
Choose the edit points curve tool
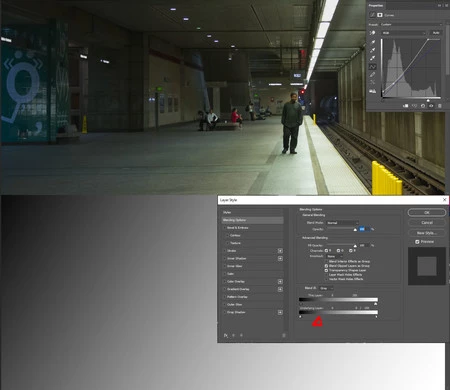click(372, 67)
